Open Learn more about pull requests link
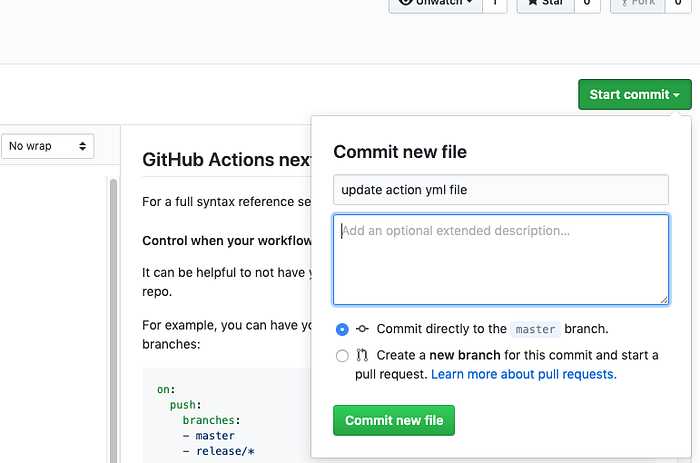The width and height of the screenshot is (700, 463). 524,374
